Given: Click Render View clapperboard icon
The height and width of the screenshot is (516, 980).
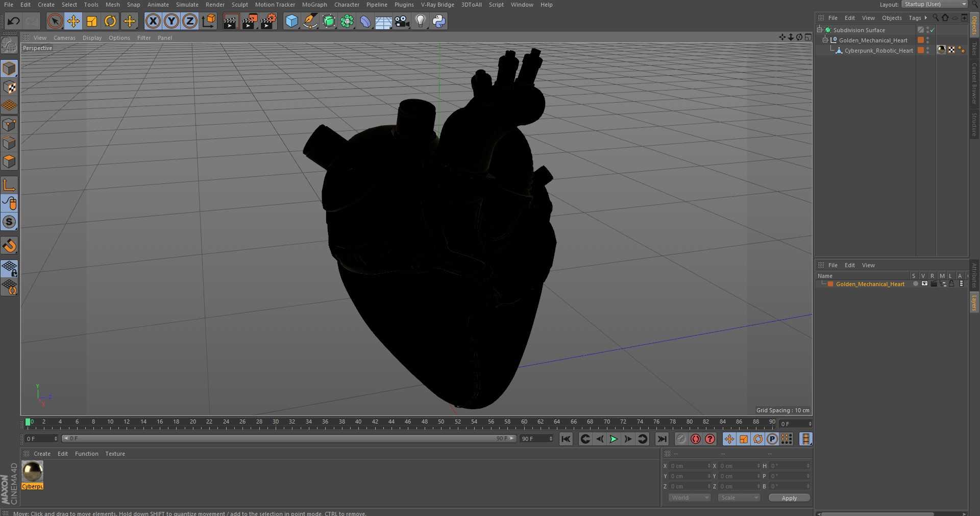Looking at the screenshot, I should [231, 21].
